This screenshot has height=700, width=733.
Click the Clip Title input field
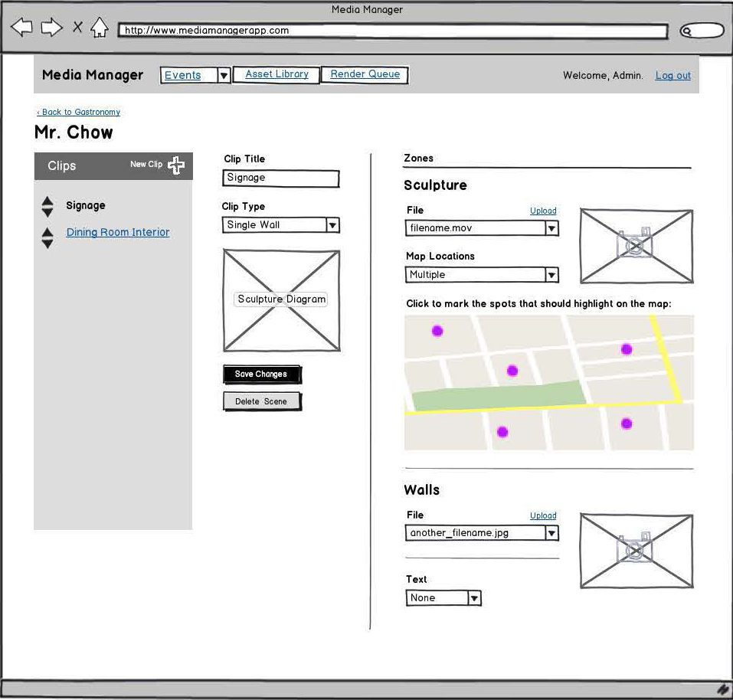(281, 178)
